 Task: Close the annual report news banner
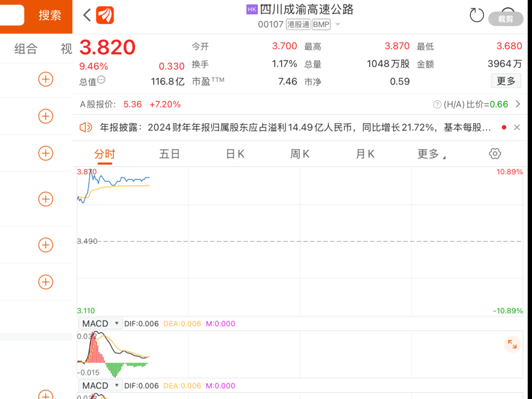point(516,127)
